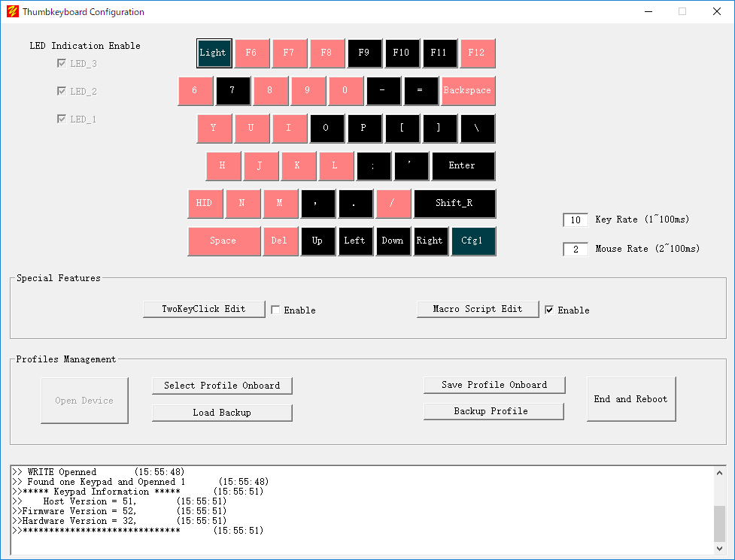Select the Del key
Image resolution: width=735 pixels, height=560 pixels.
tap(281, 241)
